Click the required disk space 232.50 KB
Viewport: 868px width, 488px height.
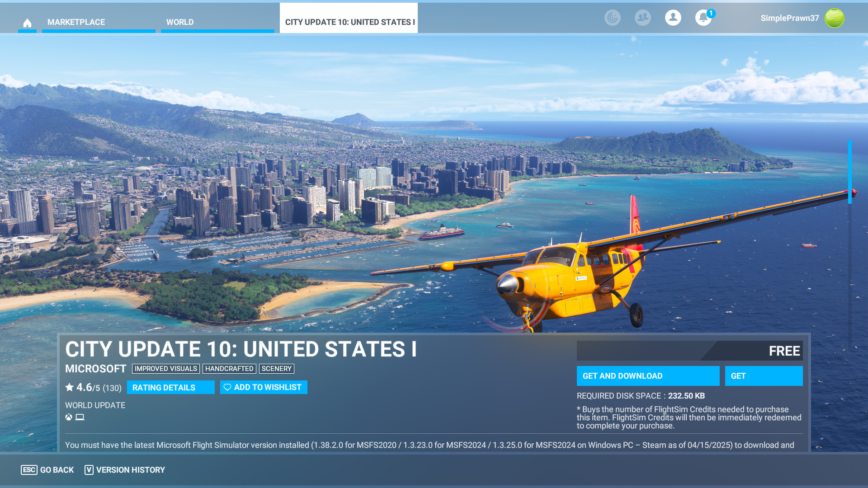(641, 396)
